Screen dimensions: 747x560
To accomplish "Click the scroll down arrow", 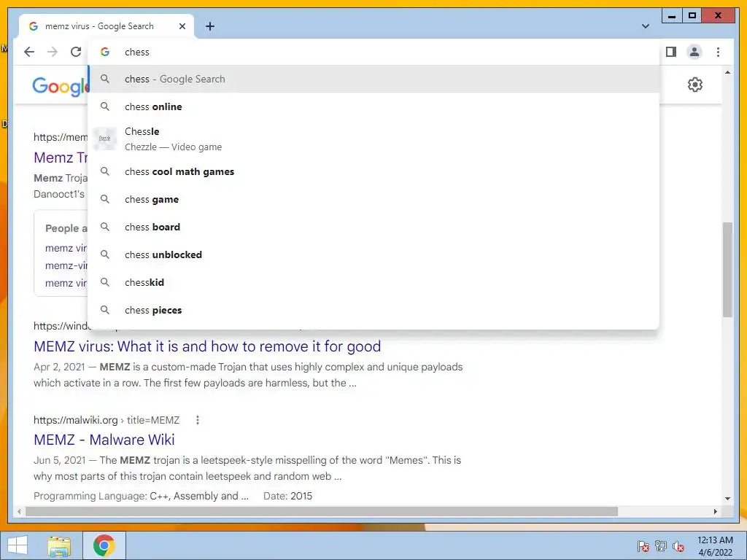I will (x=727, y=499).
